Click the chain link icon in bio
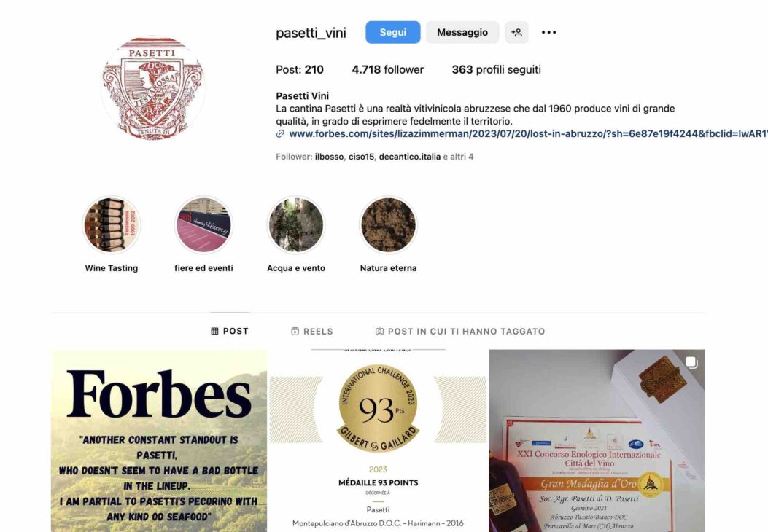The width and height of the screenshot is (768, 532). (x=280, y=133)
